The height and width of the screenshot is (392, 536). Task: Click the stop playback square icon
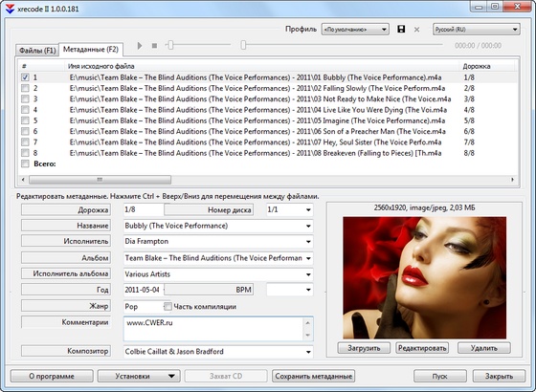154,46
